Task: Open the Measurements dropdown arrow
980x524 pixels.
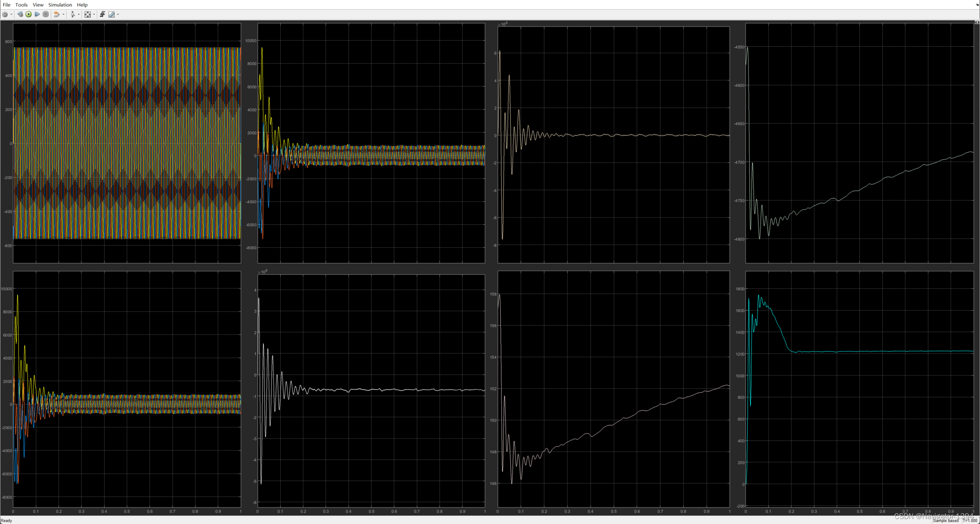Action: (x=118, y=15)
